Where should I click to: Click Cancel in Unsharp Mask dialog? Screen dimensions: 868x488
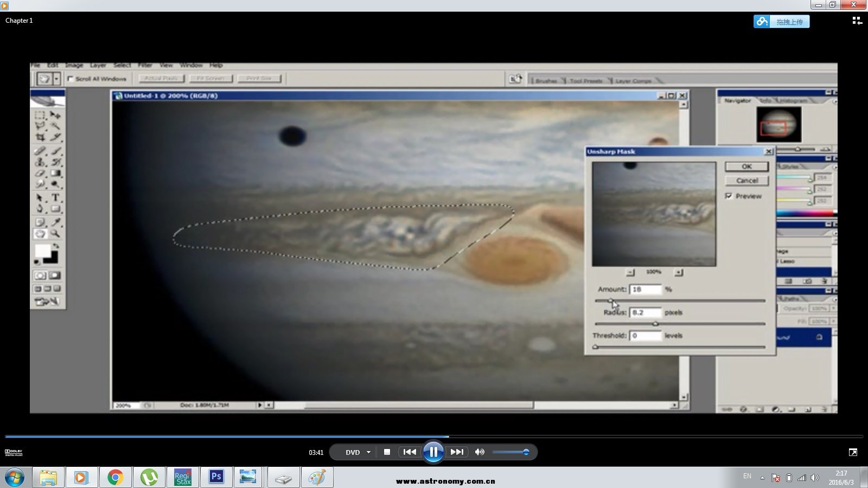[746, 181]
